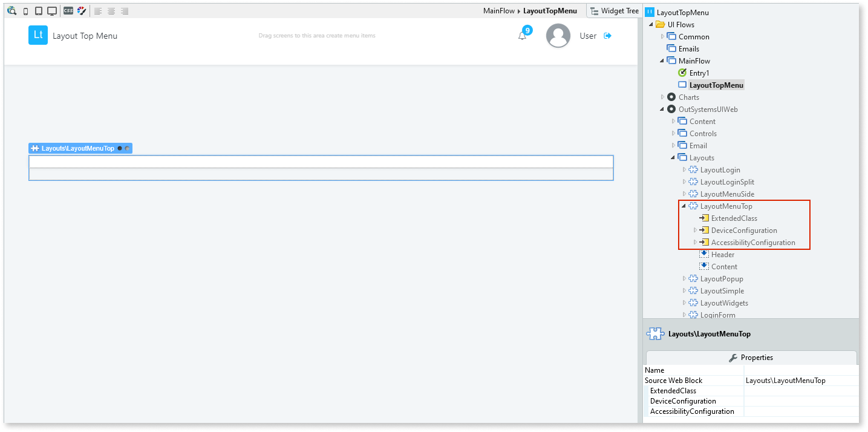Expand the Charts node in the tree

pos(662,97)
